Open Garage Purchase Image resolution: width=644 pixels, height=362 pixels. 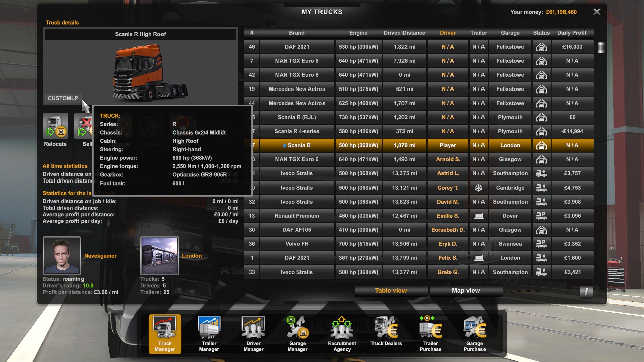tap(475, 334)
